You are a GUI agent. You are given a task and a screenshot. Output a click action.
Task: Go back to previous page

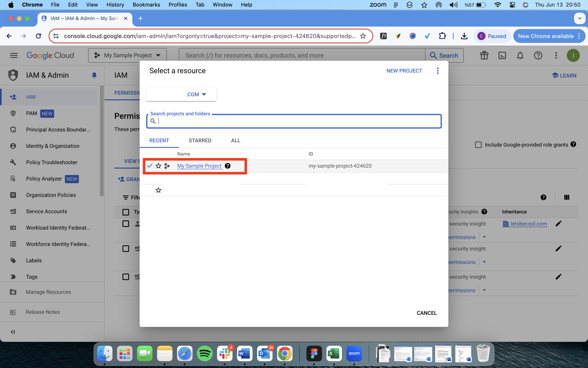[9, 36]
